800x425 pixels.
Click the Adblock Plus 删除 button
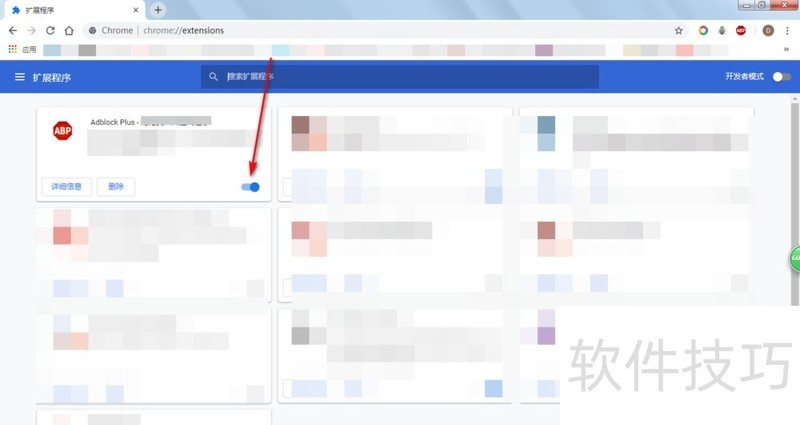(116, 187)
